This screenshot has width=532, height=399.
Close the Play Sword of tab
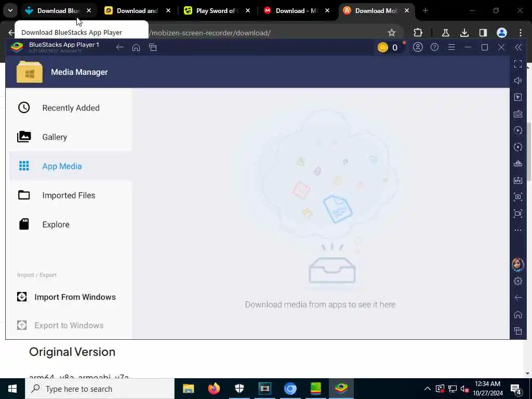(x=248, y=11)
